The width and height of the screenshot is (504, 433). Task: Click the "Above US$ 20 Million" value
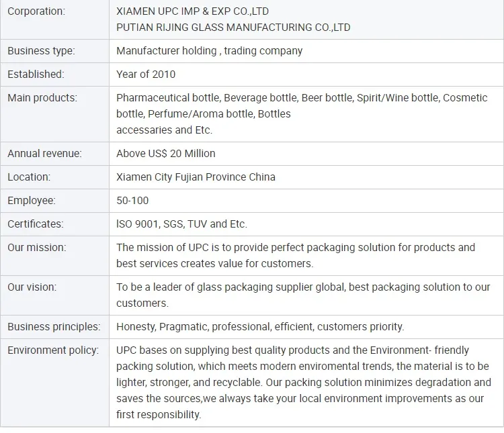166,154
